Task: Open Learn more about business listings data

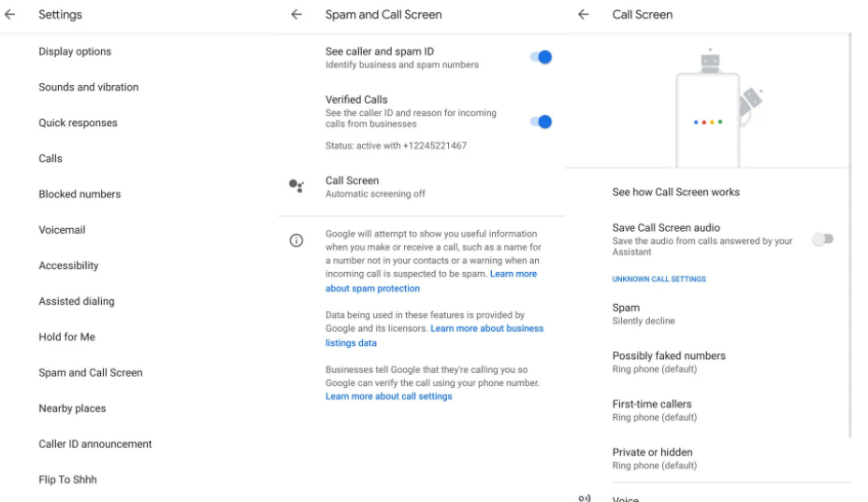Action: [435, 336]
